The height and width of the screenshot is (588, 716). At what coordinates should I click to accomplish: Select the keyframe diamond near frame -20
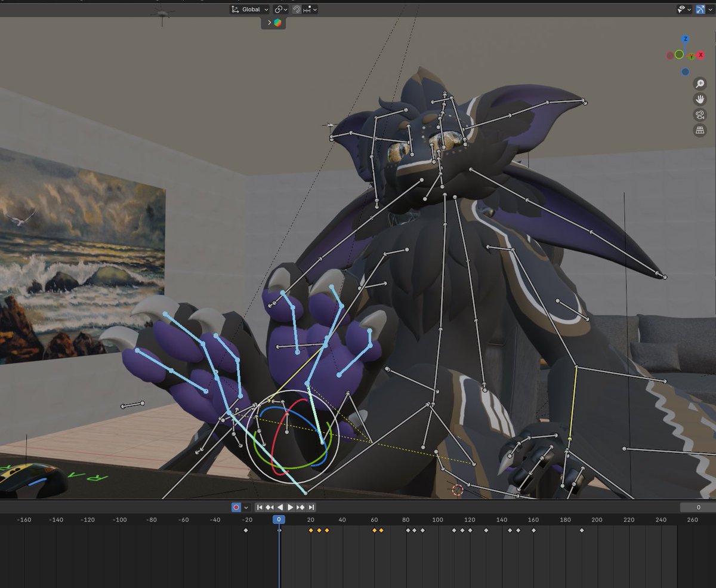tap(246, 530)
